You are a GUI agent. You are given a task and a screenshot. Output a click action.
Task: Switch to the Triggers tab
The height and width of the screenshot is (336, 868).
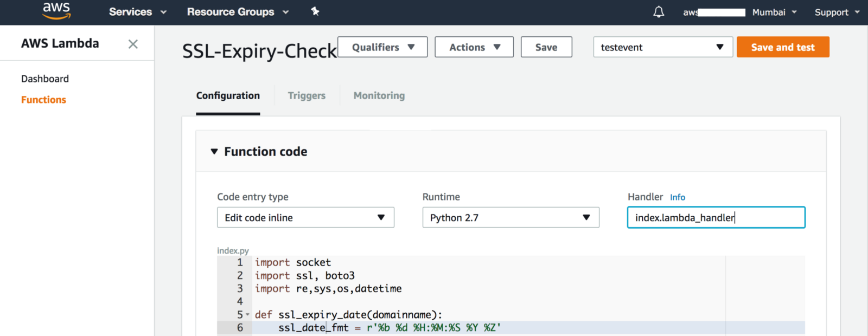click(x=307, y=95)
